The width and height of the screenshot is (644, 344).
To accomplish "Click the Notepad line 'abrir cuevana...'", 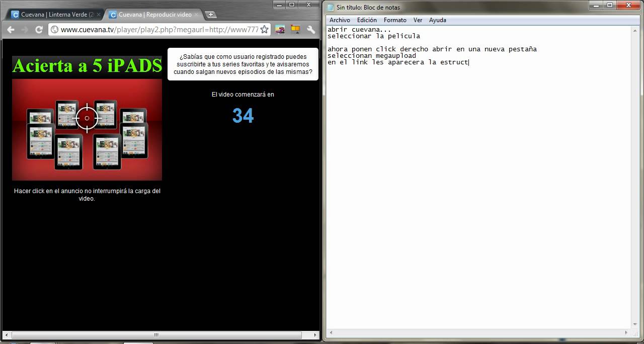I will click(x=359, y=30).
